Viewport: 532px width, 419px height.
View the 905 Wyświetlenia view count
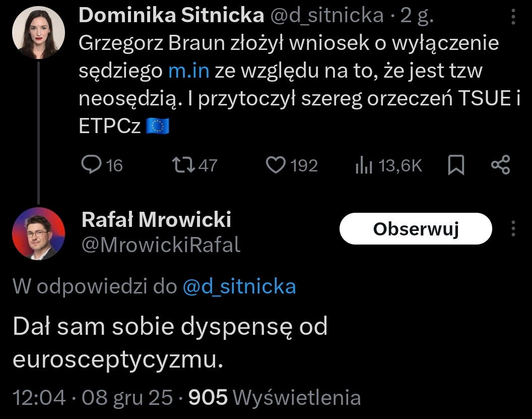pos(275,398)
